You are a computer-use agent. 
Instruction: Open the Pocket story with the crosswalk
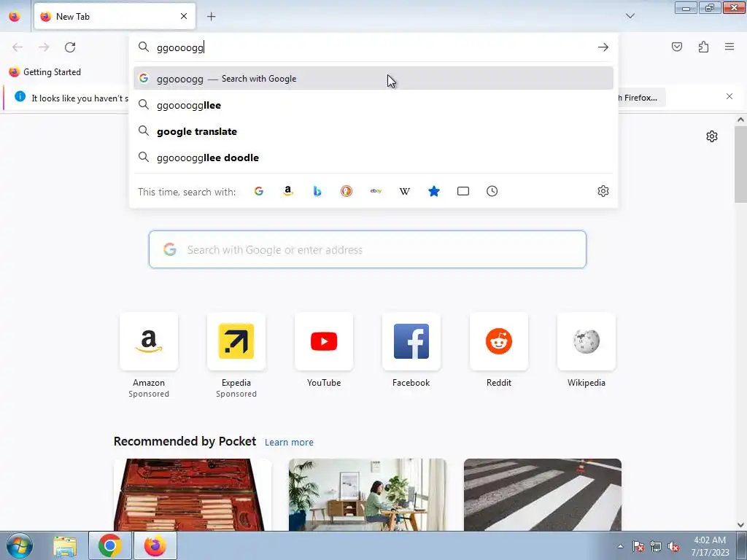[543, 495]
